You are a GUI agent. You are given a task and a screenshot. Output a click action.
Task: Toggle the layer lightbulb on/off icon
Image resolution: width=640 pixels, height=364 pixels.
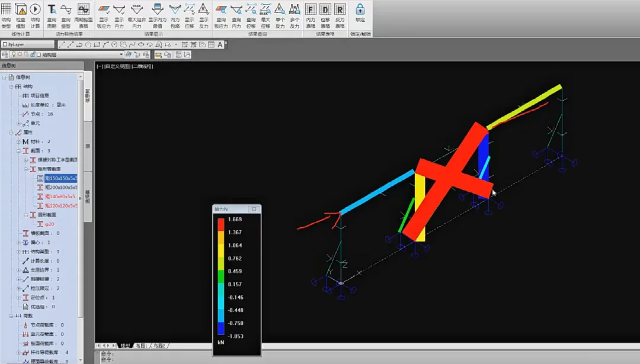12,54
